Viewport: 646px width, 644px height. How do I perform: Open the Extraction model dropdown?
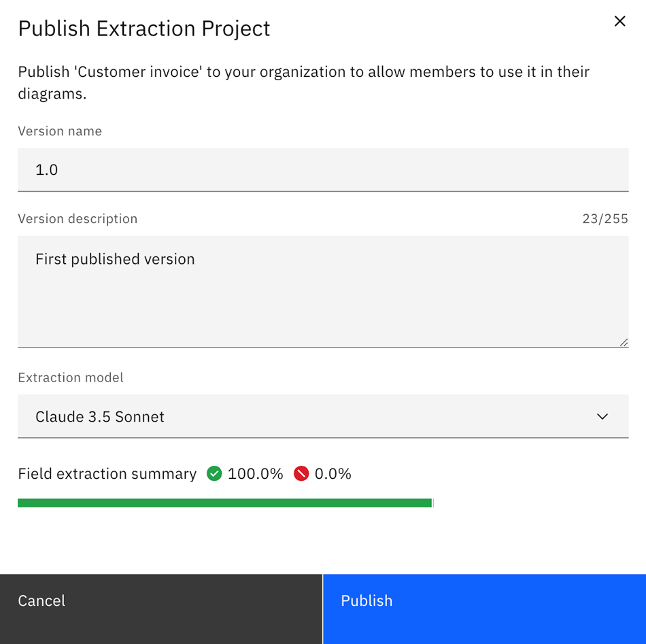(323, 416)
